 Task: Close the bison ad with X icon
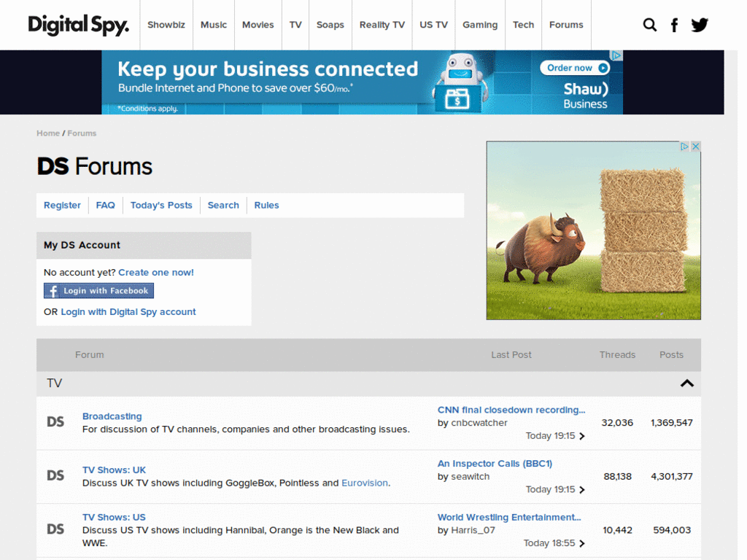click(695, 146)
